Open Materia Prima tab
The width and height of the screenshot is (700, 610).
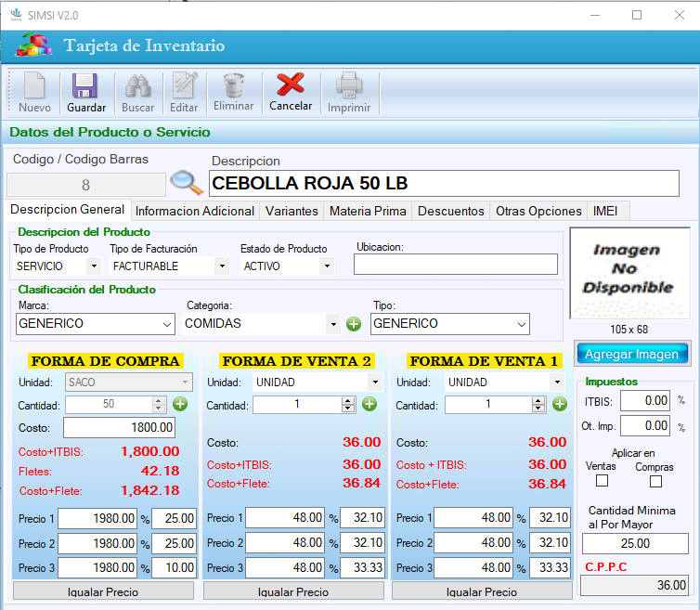coord(368,211)
